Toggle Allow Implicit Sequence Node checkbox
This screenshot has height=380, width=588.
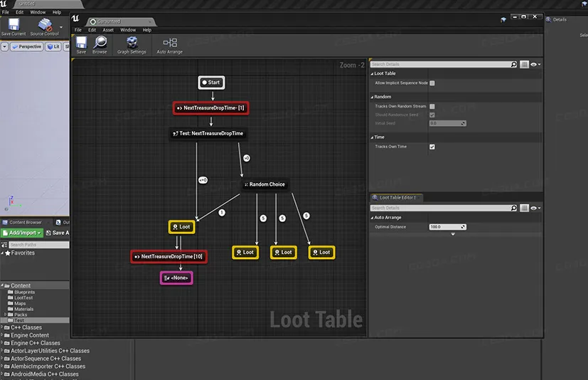click(x=432, y=83)
